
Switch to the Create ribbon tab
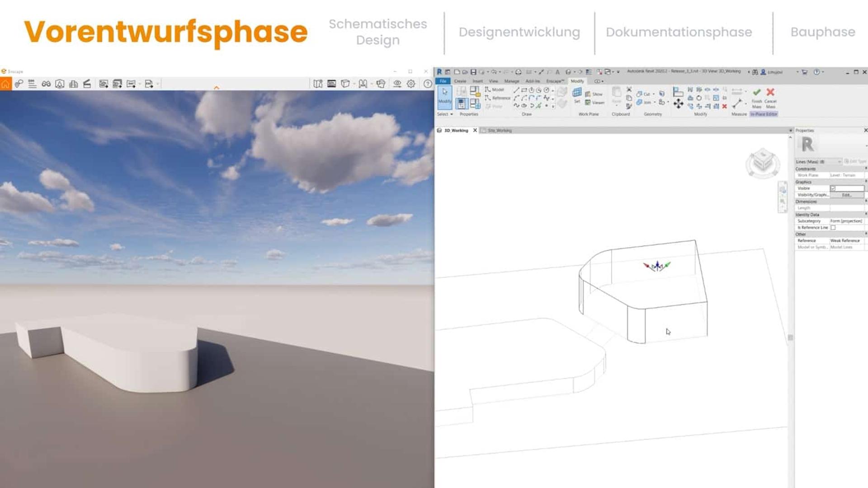pyautogui.click(x=460, y=81)
